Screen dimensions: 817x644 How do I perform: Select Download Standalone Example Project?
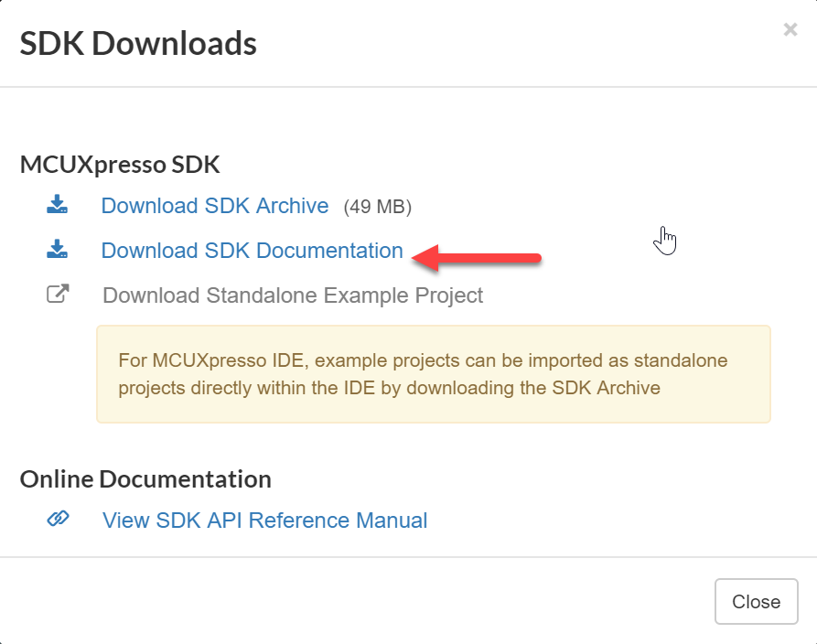point(293,295)
